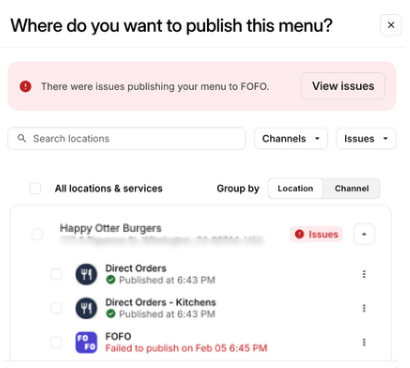The width and height of the screenshot is (410, 368).
Task: Check Direct Orders - Kitchens checkbox
Action: click(56, 308)
